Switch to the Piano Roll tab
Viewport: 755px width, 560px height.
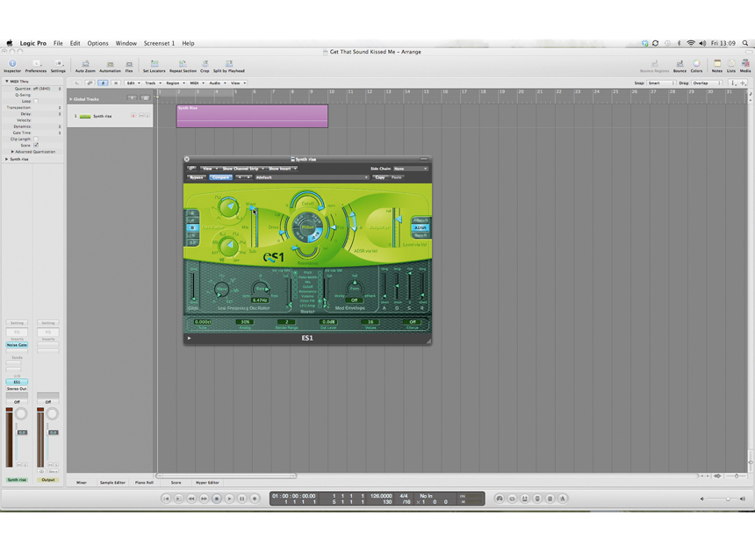pyautogui.click(x=144, y=482)
